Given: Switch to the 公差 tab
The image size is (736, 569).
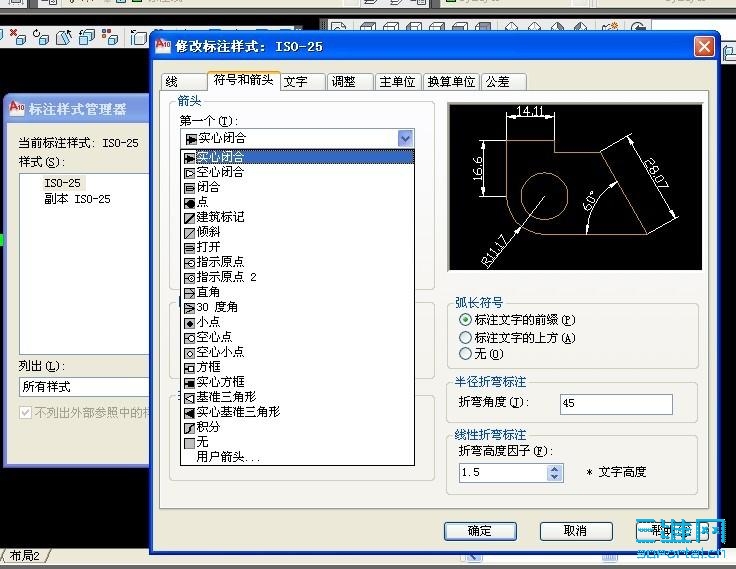Looking at the screenshot, I should (x=504, y=82).
